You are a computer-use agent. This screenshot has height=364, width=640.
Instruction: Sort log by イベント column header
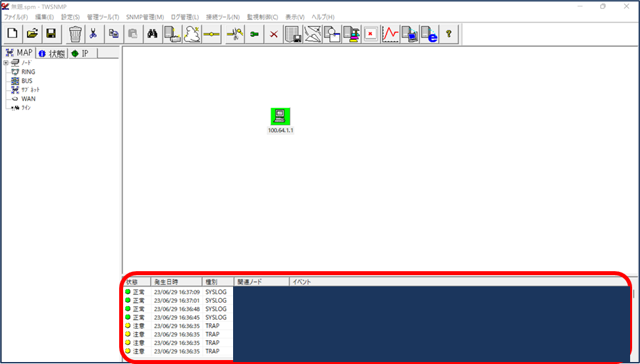tap(459, 282)
